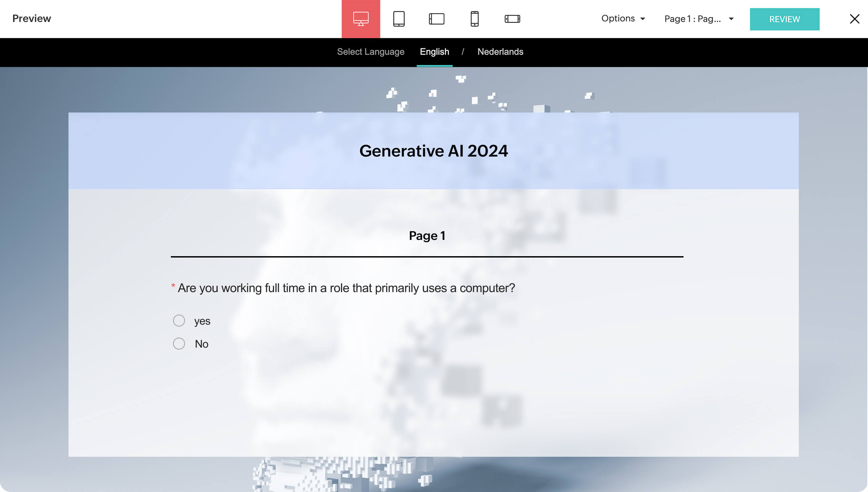Image resolution: width=868 pixels, height=492 pixels.
Task: Click the Page 1 heading
Action: point(427,235)
